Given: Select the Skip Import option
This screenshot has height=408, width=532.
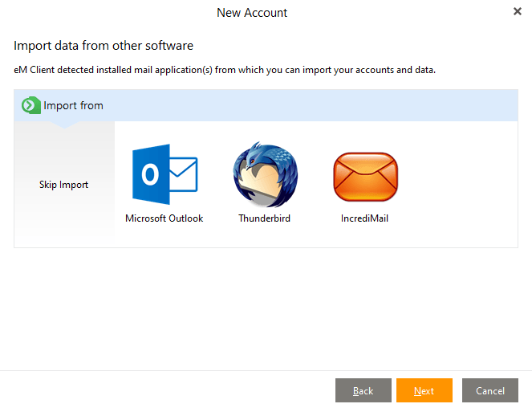Looking at the screenshot, I should [x=63, y=185].
